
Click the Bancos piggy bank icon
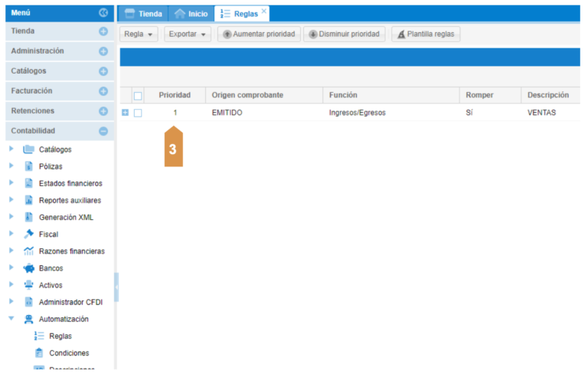pos(29,268)
